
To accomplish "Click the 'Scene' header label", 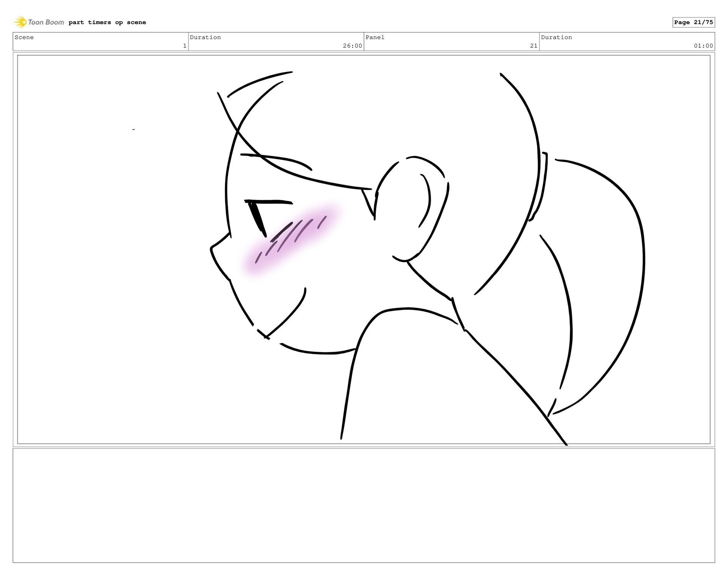I will pyautogui.click(x=24, y=37).
